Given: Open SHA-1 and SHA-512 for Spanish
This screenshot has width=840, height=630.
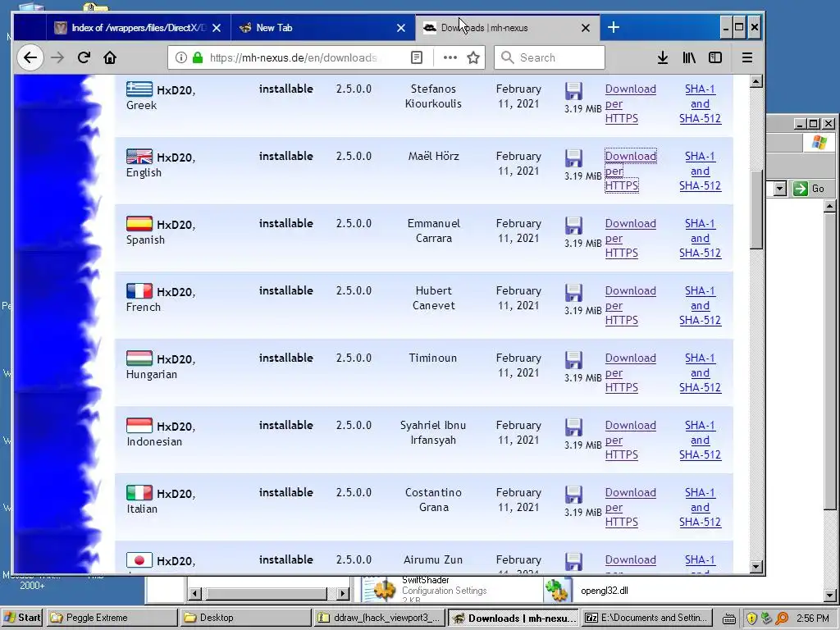Looking at the screenshot, I should (701, 238).
